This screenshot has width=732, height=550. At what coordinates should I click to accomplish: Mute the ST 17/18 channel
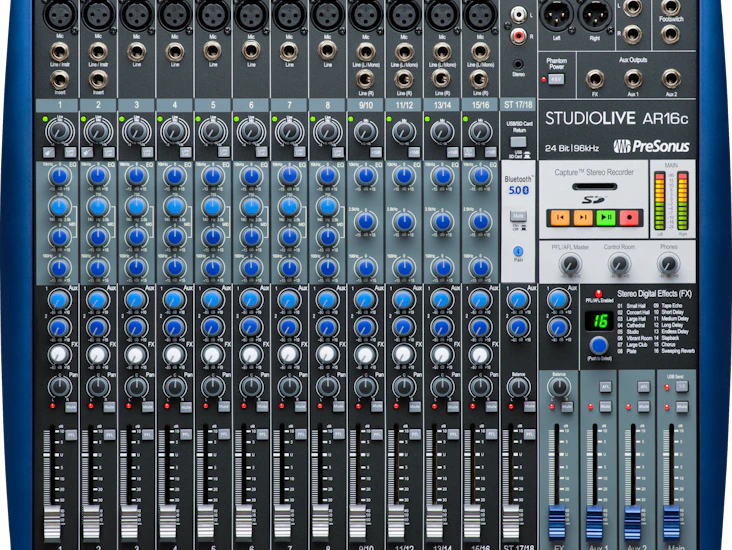click(x=529, y=407)
